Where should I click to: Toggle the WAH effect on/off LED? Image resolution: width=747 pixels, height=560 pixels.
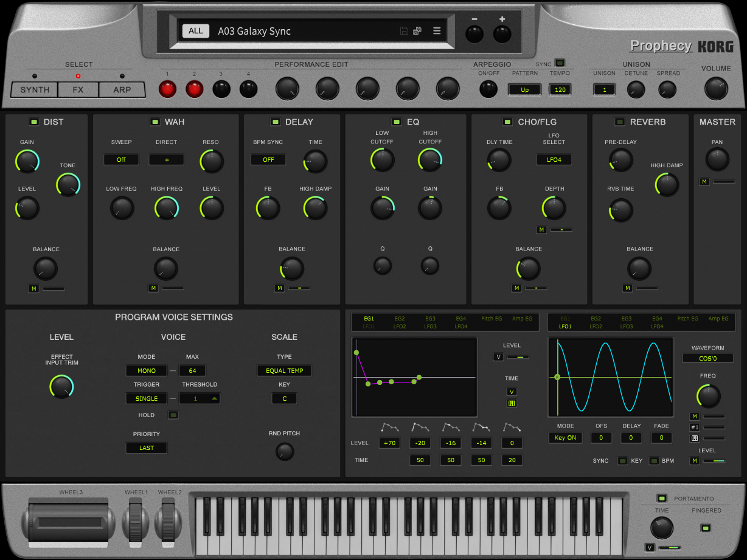[155, 122]
